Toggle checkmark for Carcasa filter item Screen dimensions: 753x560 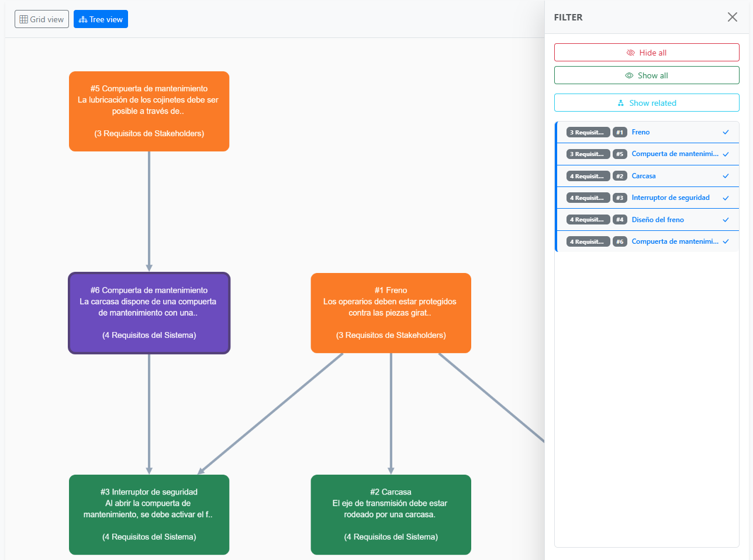726,176
